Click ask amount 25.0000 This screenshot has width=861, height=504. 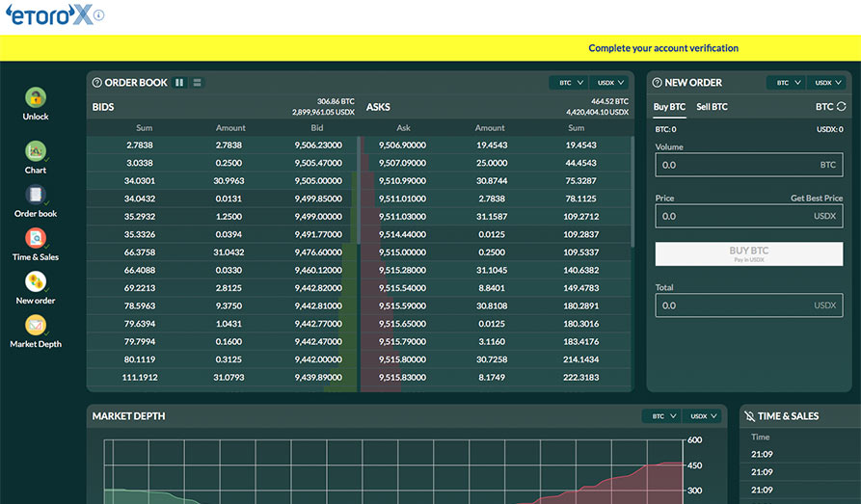[492, 163]
